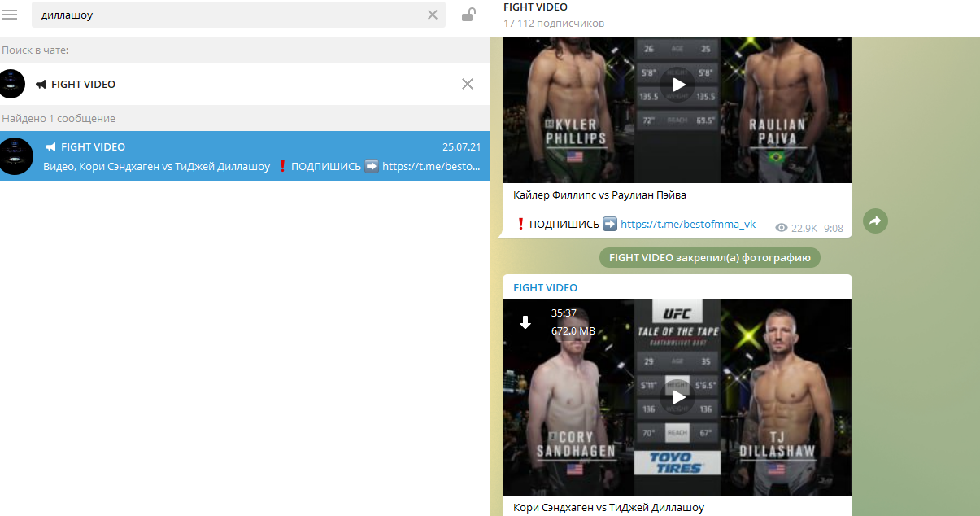The image size is (980, 516).
Task: Click the 17 112 подписчиков subscriber count
Action: 553,24
